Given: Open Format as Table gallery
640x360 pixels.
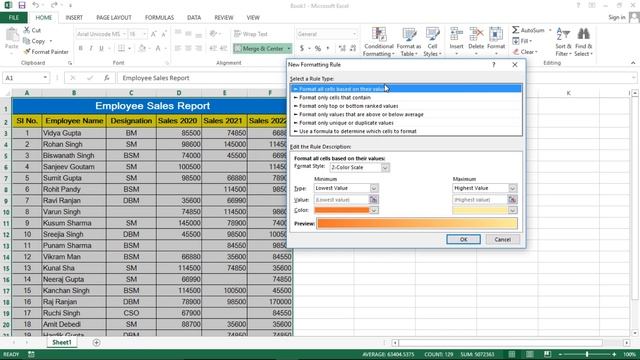Looking at the screenshot, I should click(x=408, y=42).
